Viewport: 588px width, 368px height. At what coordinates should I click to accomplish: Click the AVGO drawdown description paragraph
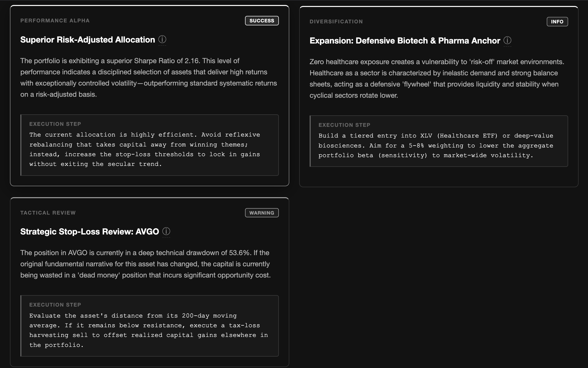tap(146, 264)
